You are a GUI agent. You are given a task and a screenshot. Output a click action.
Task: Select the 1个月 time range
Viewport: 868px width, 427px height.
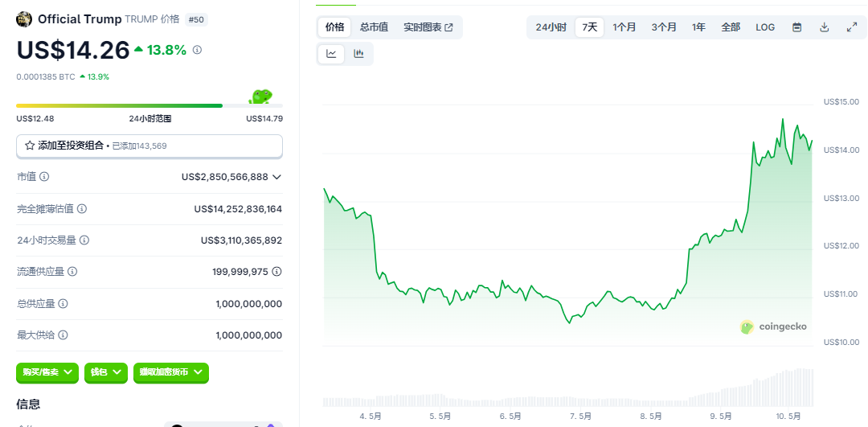(x=624, y=27)
